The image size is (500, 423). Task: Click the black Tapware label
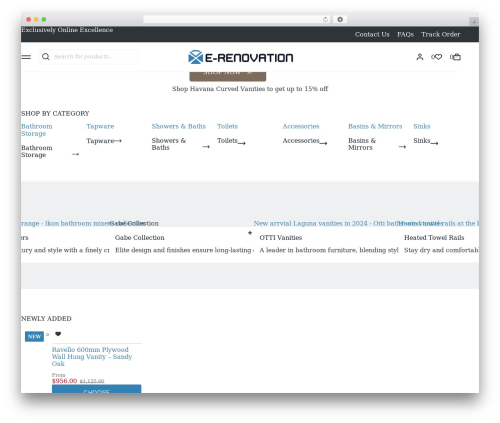[x=100, y=141]
